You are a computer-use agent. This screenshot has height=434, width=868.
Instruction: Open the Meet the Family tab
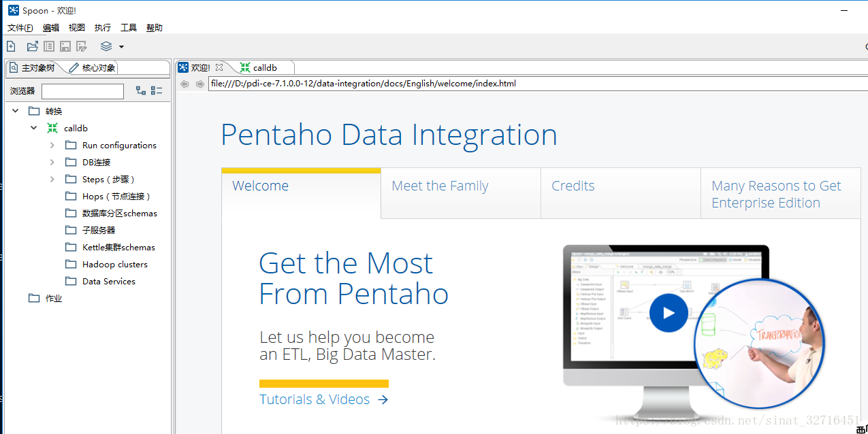click(x=461, y=194)
